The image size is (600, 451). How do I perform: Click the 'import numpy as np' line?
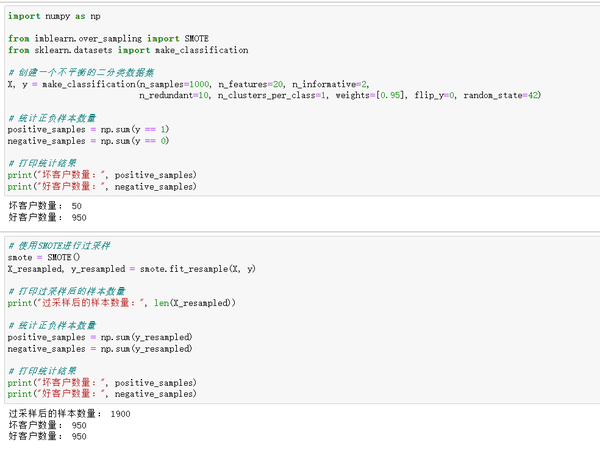(53, 17)
